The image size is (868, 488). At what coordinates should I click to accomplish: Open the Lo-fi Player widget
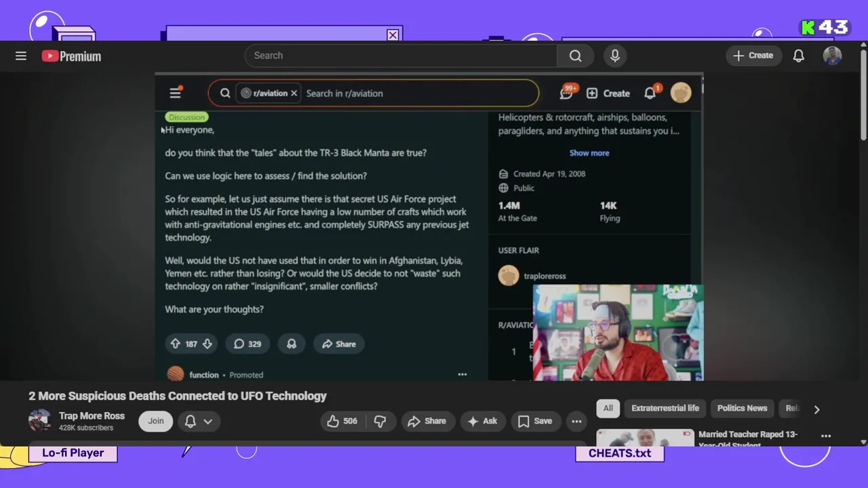[73, 453]
